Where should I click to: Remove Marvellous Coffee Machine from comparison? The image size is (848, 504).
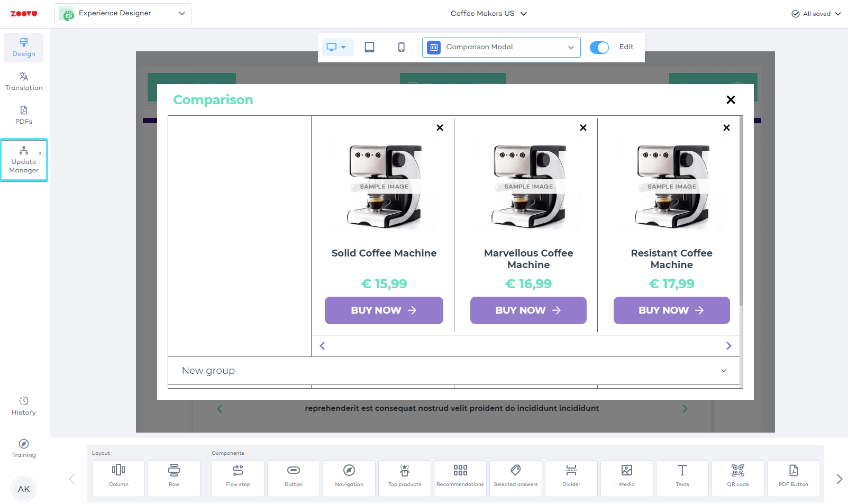[x=583, y=127]
